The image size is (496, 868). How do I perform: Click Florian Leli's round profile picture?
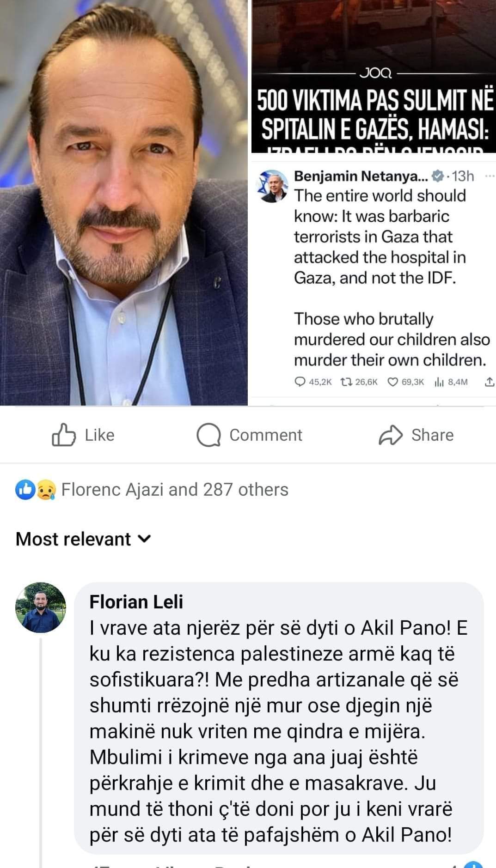click(41, 607)
